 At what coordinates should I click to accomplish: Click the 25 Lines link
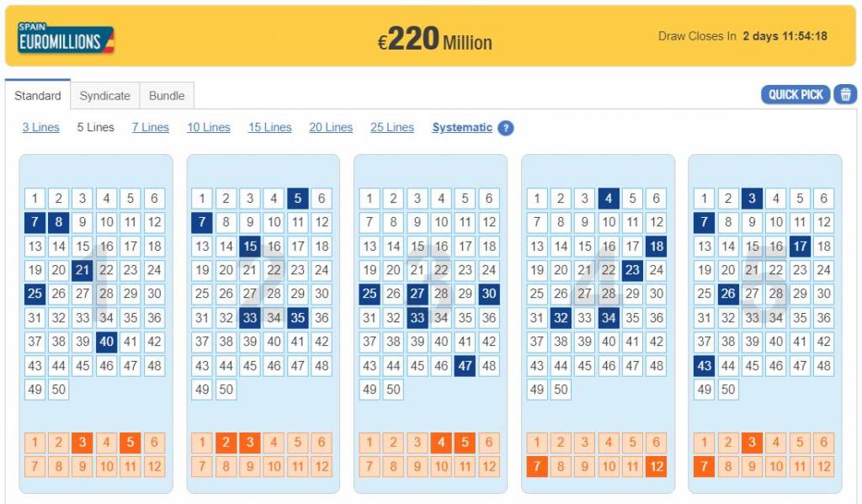coord(392,128)
